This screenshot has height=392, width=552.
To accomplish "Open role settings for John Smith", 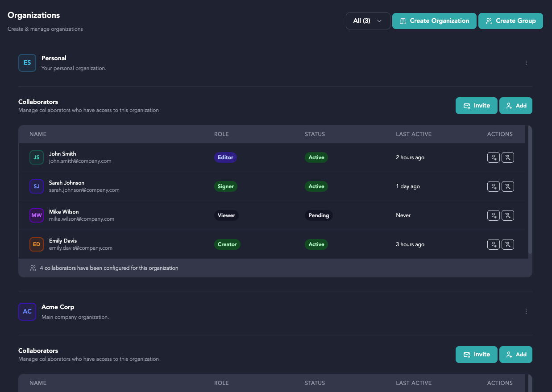I will [x=494, y=157].
